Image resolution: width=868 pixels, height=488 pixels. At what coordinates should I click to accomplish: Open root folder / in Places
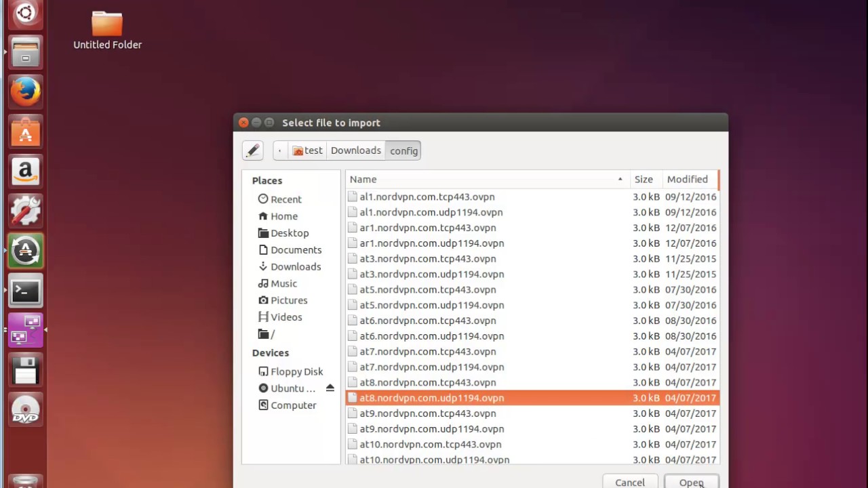(267, 334)
